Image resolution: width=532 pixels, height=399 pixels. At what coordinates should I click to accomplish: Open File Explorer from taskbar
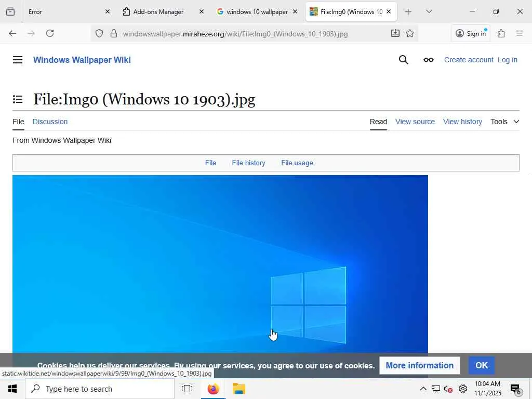(x=239, y=389)
